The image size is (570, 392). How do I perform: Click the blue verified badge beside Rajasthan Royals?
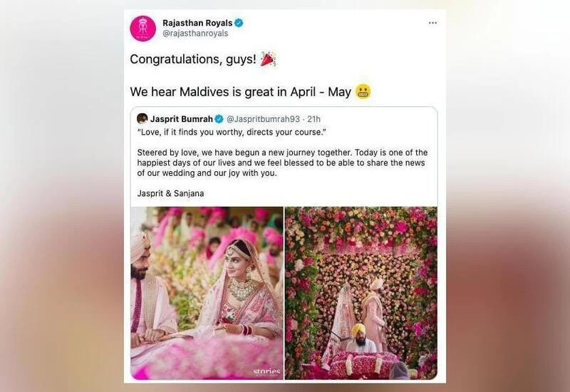point(239,23)
